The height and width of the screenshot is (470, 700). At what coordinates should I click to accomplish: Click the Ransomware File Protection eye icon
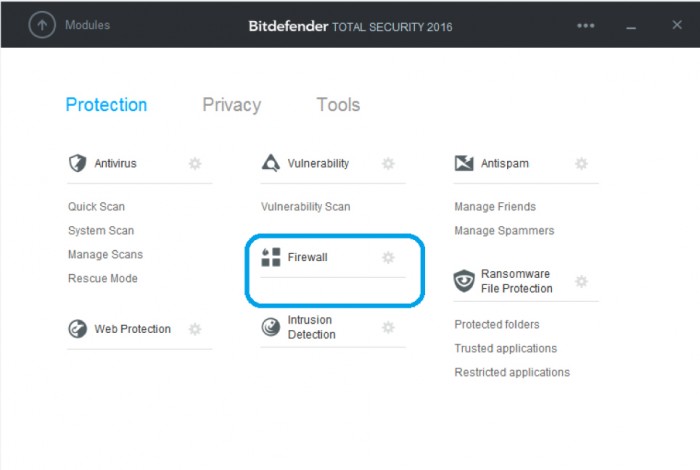[464, 281]
